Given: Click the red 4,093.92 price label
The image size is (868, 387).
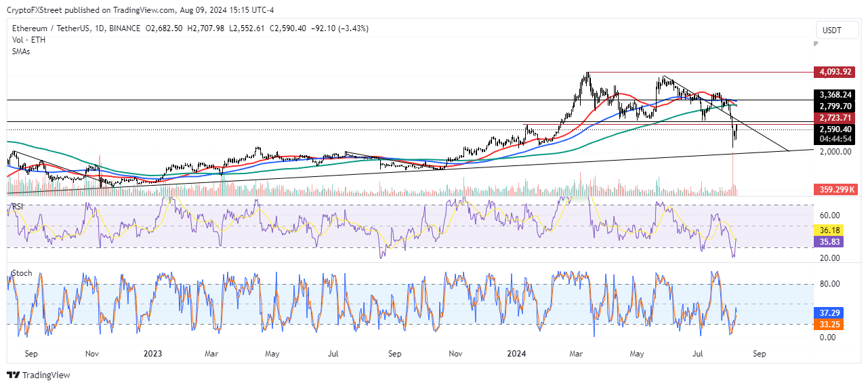Looking at the screenshot, I should (x=834, y=72).
